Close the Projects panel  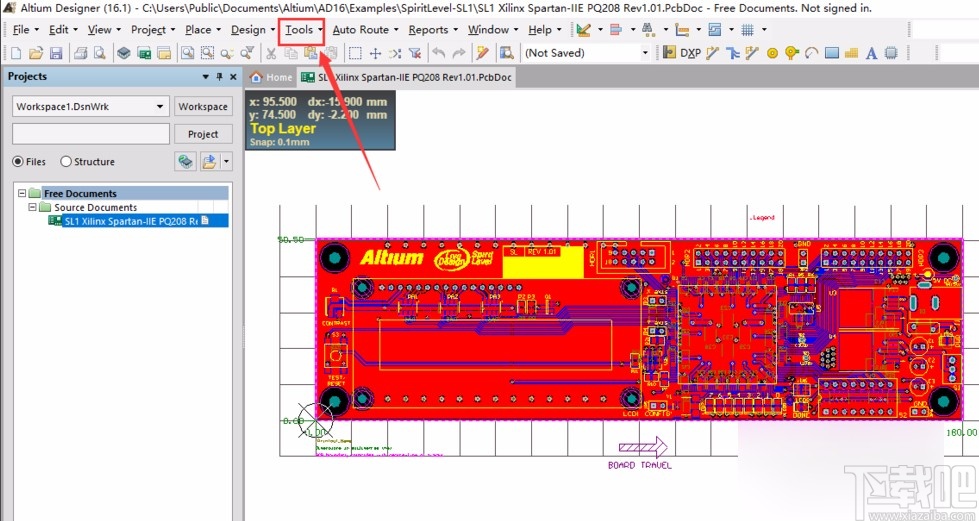pos(233,77)
